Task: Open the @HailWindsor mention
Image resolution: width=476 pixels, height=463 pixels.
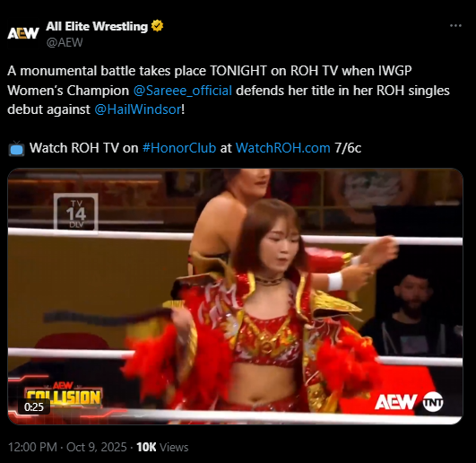Action: click(138, 109)
